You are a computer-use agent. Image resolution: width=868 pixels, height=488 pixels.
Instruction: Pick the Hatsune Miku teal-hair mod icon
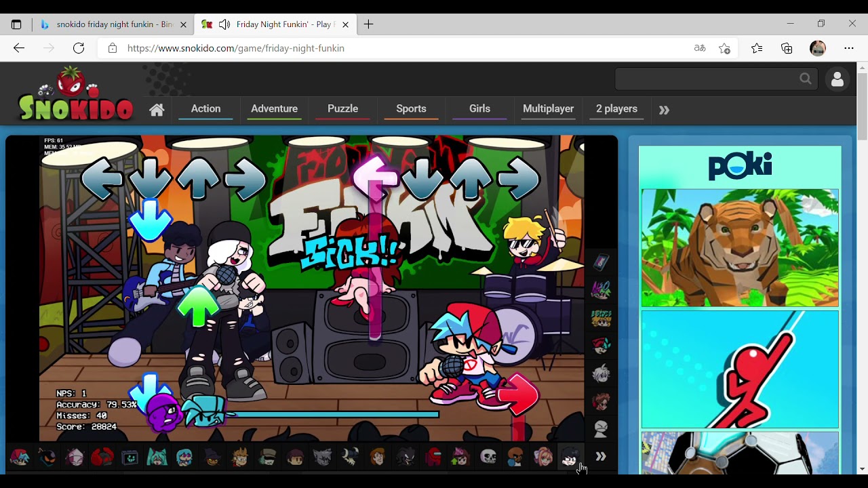point(157,457)
